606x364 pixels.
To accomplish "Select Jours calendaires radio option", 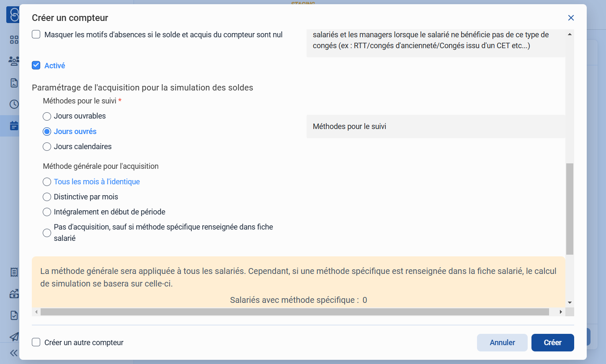I will tap(47, 147).
